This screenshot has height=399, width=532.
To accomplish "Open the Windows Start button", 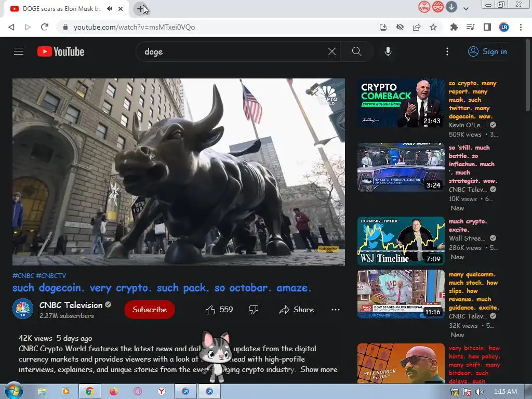I will pyautogui.click(x=14, y=391).
